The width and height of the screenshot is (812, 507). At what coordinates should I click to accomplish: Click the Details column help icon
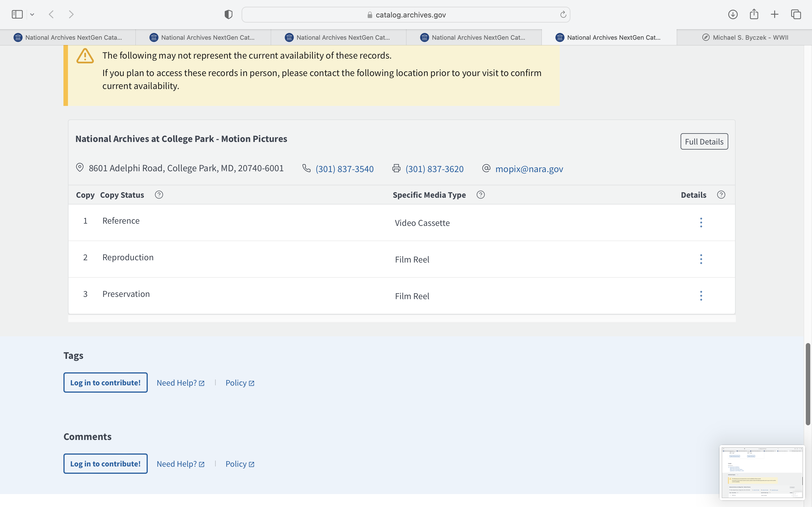(x=721, y=195)
